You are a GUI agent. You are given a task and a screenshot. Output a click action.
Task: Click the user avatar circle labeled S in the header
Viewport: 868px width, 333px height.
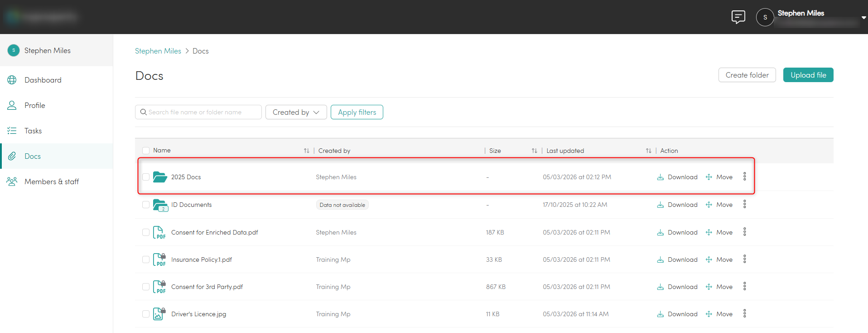pyautogui.click(x=765, y=17)
